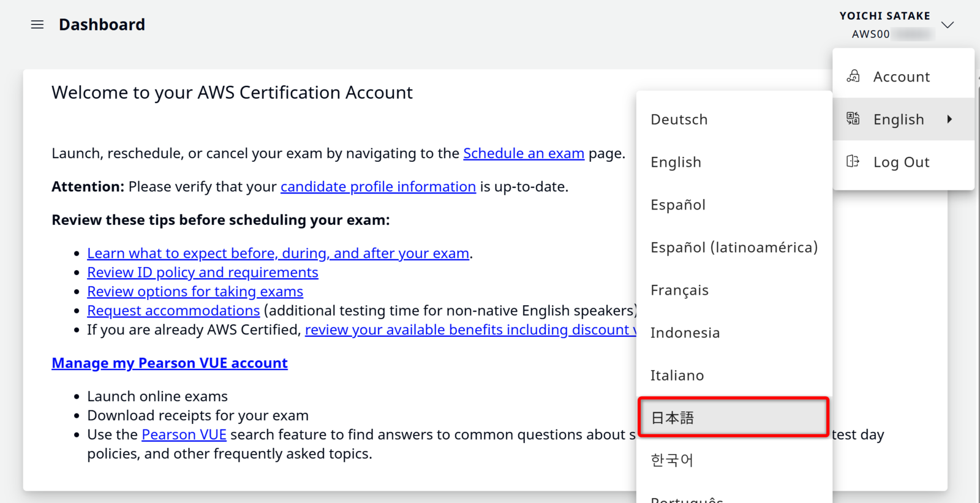The width and height of the screenshot is (980, 503).
Task: Collapse the user menu chevron by Yoichi Satake
Action: pos(948,25)
